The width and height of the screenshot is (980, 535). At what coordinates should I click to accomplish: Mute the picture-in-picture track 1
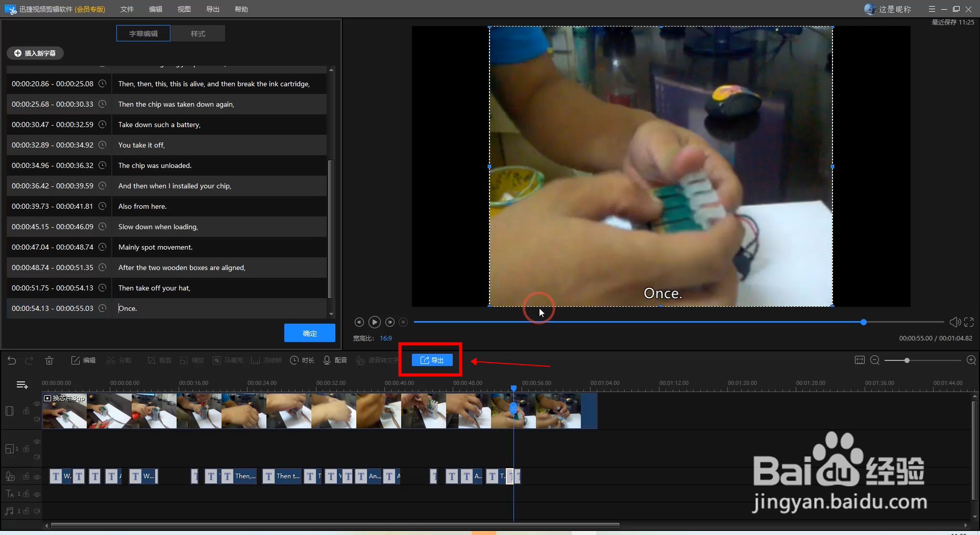pos(37,456)
